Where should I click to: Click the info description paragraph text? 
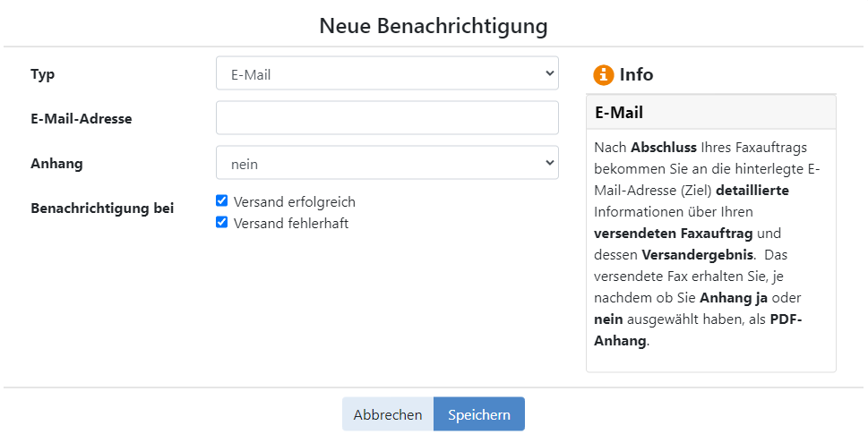coord(707,243)
